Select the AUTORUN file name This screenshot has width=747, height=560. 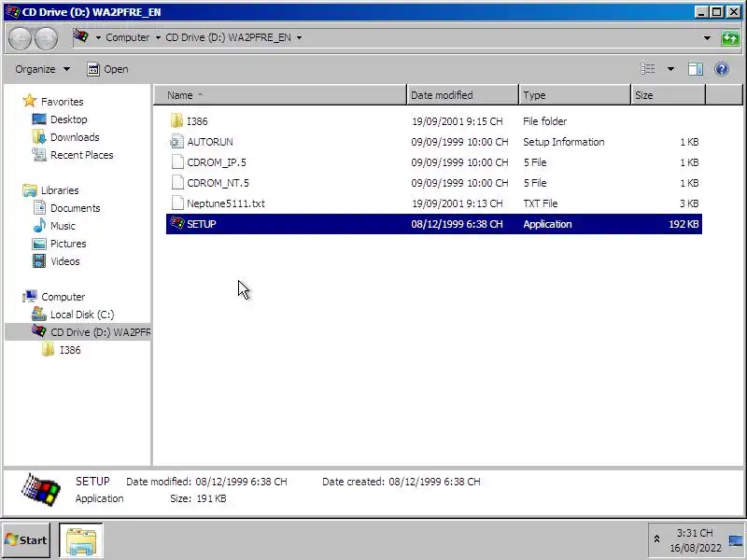point(210,142)
